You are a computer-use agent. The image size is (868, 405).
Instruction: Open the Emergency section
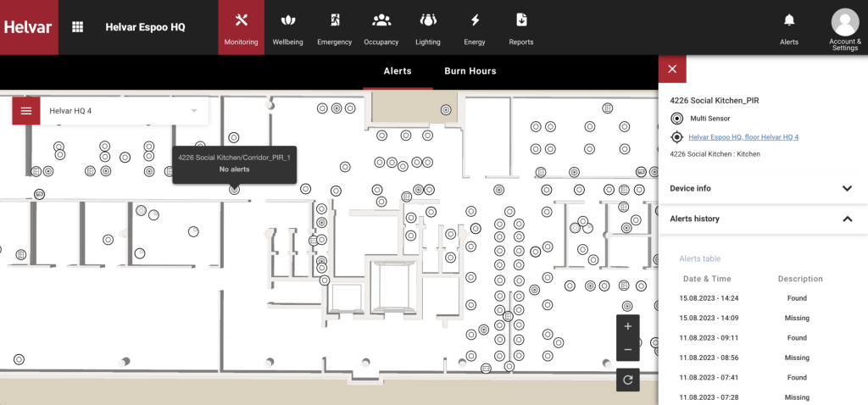(x=334, y=28)
